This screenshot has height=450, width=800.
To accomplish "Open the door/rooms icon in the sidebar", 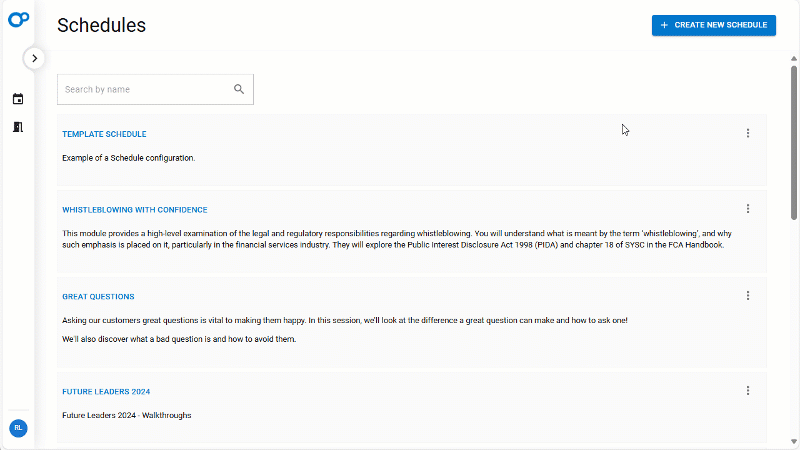I will [x=18, y=127].
